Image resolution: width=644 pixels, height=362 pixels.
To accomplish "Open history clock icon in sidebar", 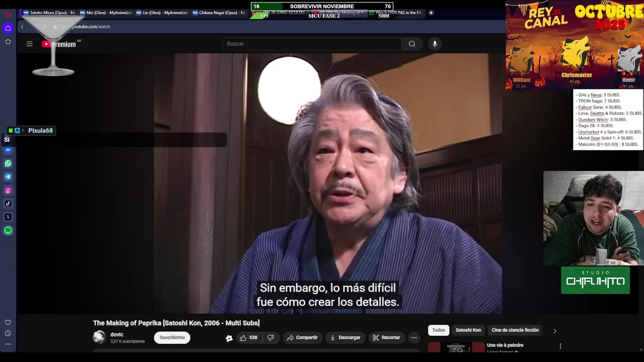I will pos(8,333).
